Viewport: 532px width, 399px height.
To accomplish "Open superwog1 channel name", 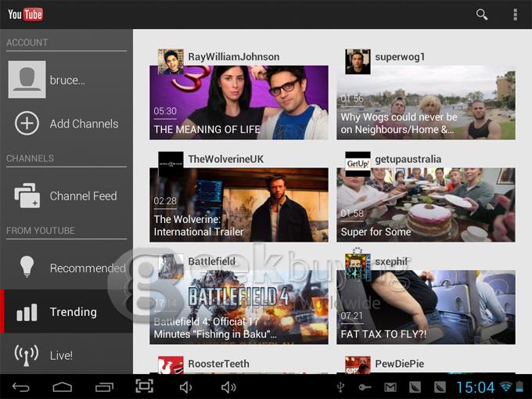I will [x=400, y=57].
